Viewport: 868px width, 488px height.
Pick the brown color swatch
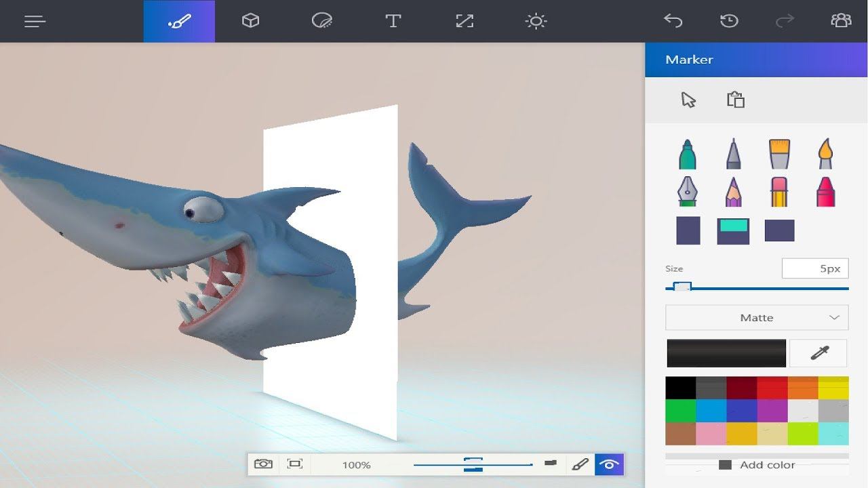[681, 434]
